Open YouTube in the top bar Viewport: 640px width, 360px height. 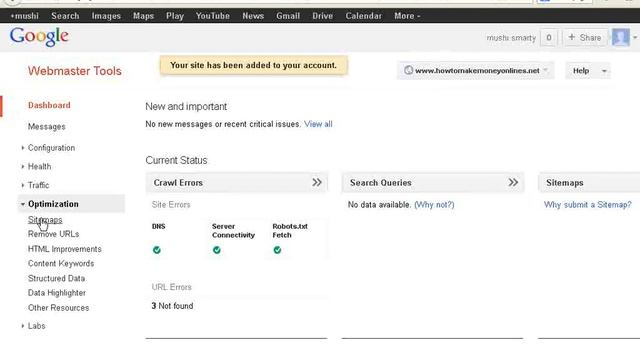(x=213, y=16)
